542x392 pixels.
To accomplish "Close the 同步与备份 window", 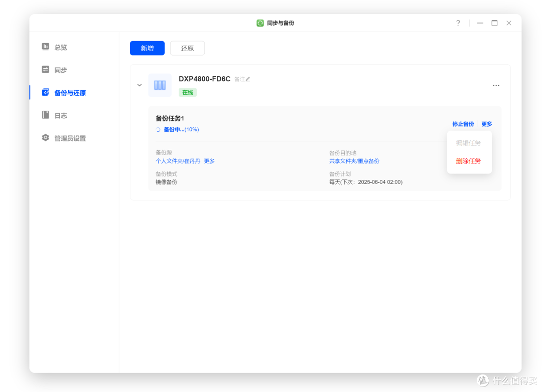I will point(509,23).
